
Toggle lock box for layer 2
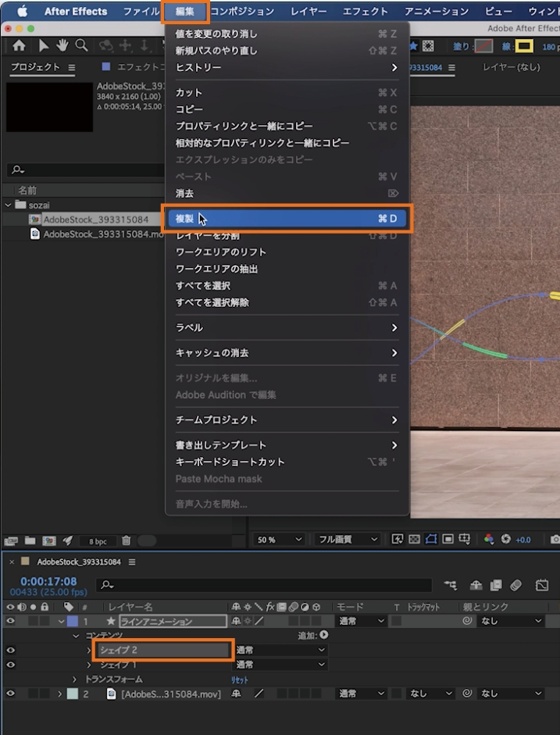click(45, 694)
